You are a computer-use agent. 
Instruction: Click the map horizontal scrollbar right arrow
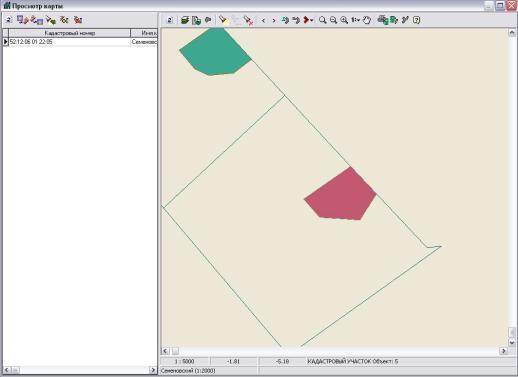[503, 351]
